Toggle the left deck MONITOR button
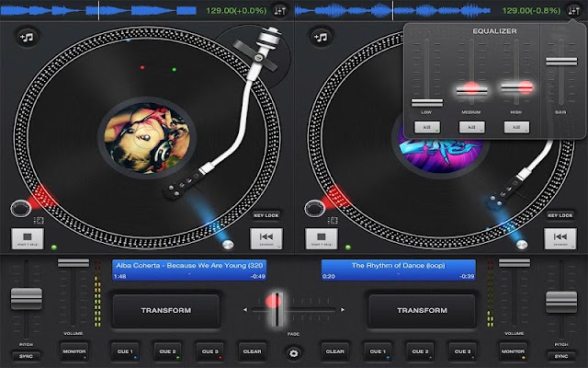The height and width of the screenshot is (368, 588). point(73,351)
